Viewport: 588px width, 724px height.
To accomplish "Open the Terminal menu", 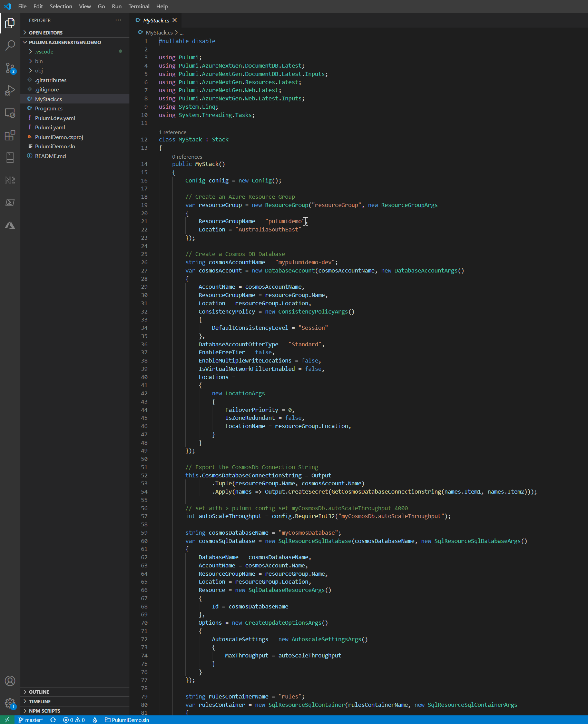I will pos(139,6).
